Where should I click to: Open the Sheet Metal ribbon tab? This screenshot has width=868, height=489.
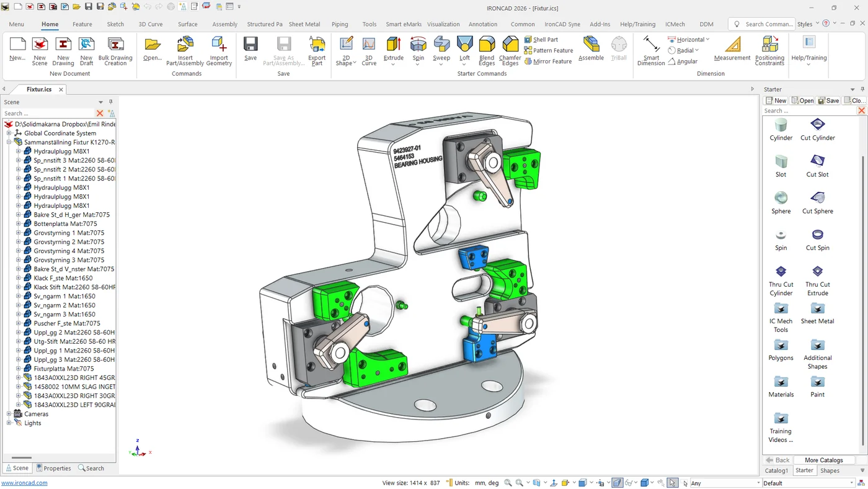(x=304, y=24)
